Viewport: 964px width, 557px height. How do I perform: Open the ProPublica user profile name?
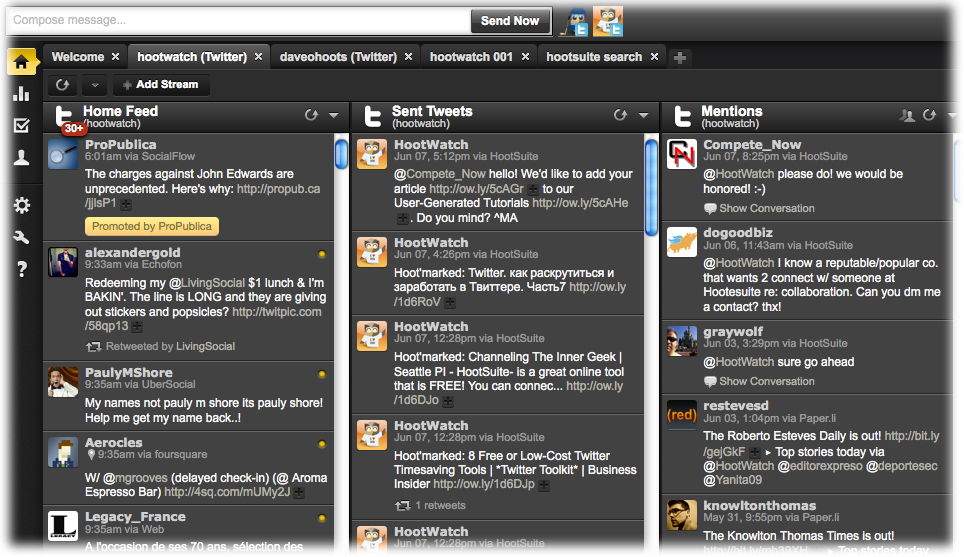pyautogui.click(x=120, y=144)
